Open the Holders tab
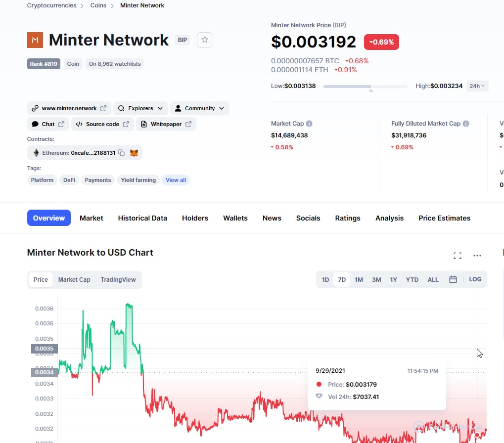Screen dimensions: 504x443 point(195,218)
